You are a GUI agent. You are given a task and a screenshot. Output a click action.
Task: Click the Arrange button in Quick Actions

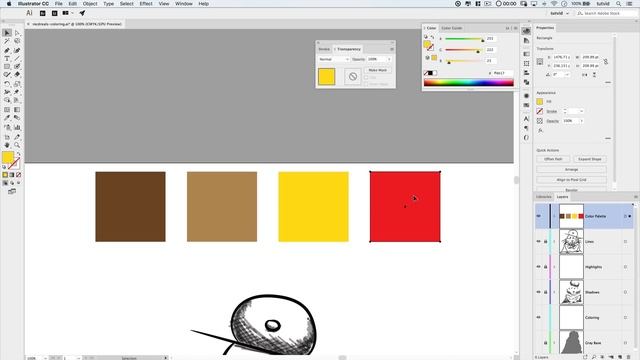[571, 169]
